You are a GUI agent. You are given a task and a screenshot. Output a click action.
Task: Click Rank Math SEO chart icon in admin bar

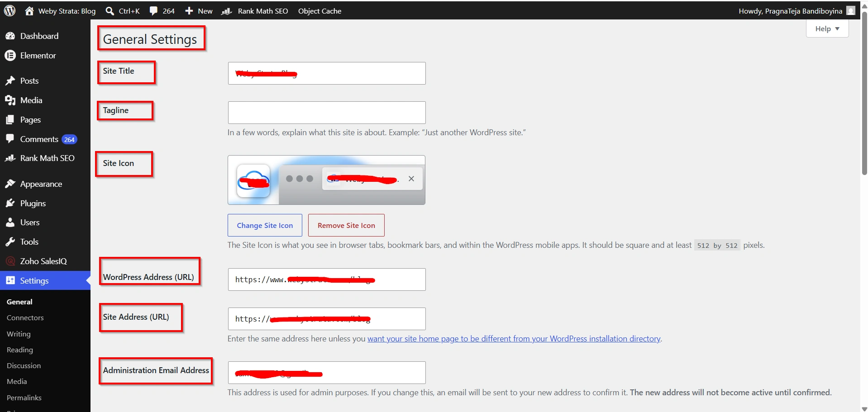pyautogui.click(x=227, y=11)
